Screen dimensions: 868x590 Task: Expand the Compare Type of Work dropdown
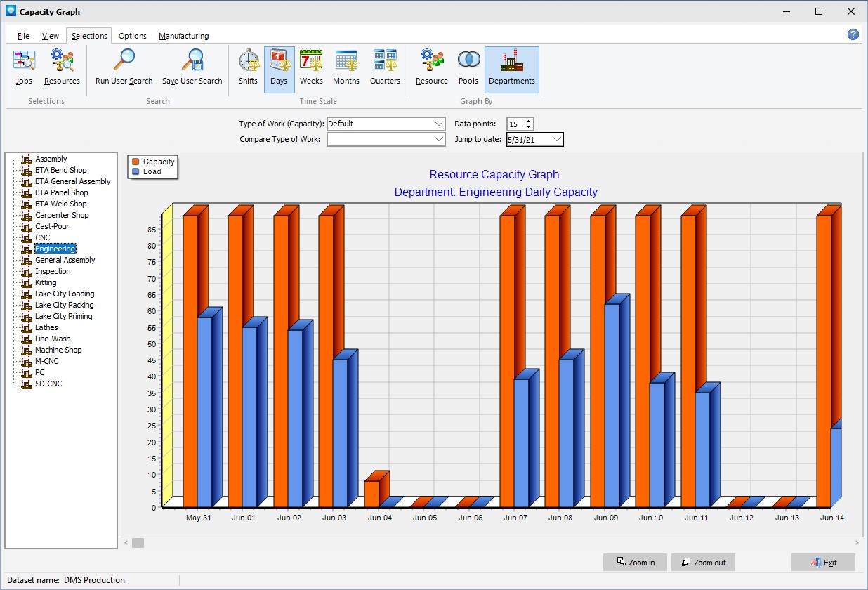point(439,140)
